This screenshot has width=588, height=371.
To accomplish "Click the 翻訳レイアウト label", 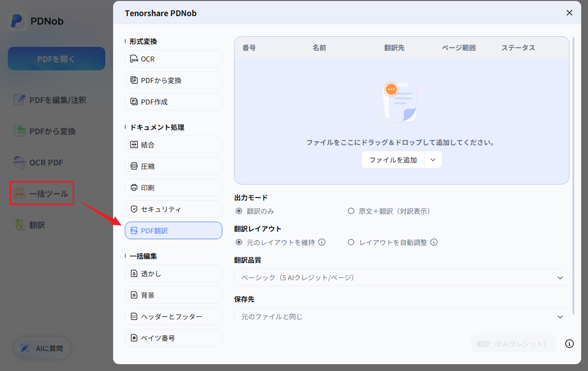I will point(258,228).
